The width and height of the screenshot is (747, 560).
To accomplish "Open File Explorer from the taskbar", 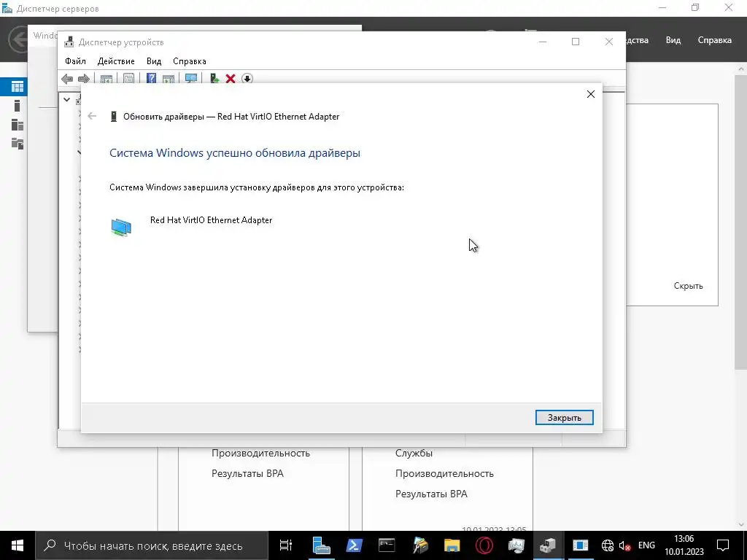I will point(452,545).
